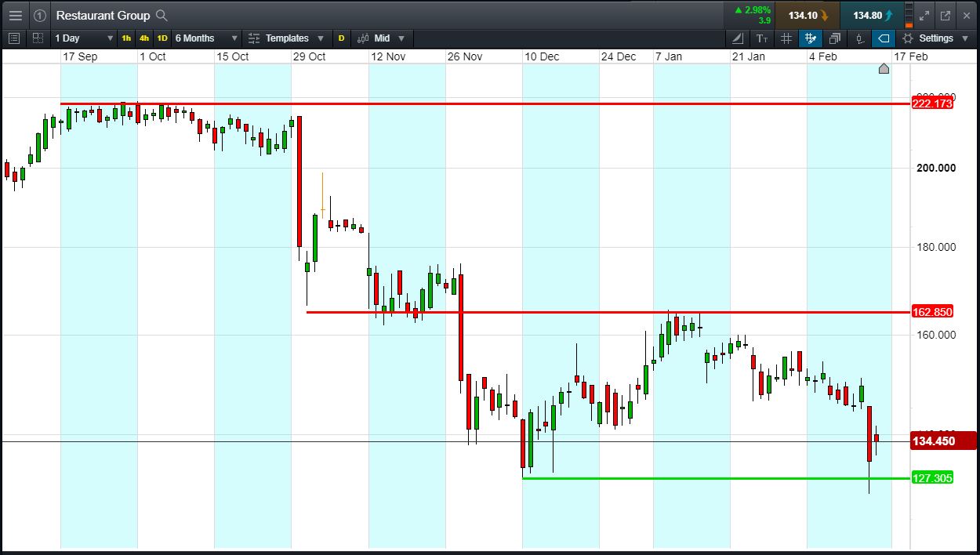Click the 26 Nov date label
The height and width of the screenshot is (555, 980).
click(x=465, y=56)
